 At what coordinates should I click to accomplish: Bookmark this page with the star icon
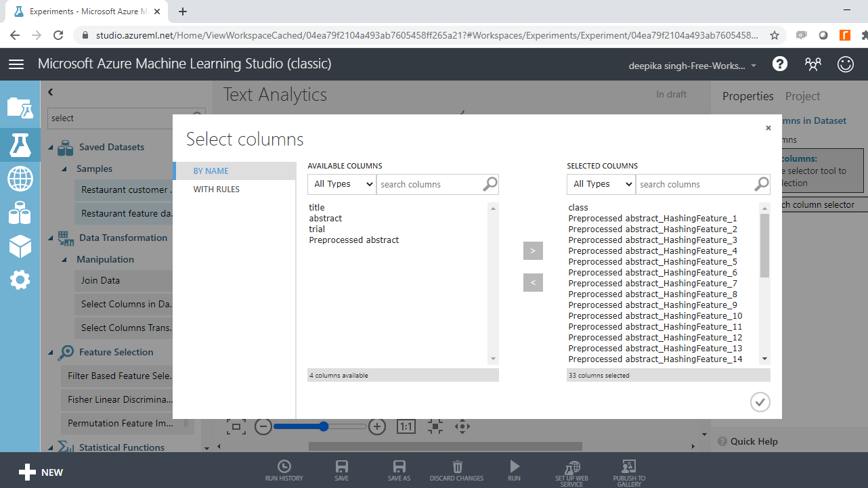tap(775, 35)
